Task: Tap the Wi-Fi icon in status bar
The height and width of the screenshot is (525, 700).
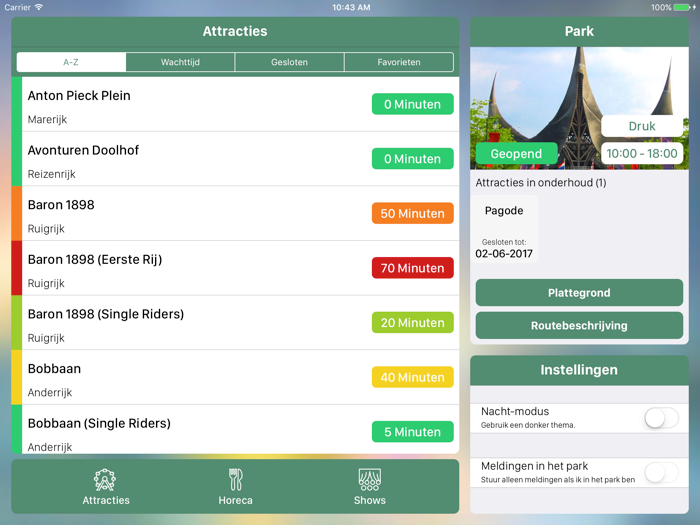Action: tap(39, 7)
